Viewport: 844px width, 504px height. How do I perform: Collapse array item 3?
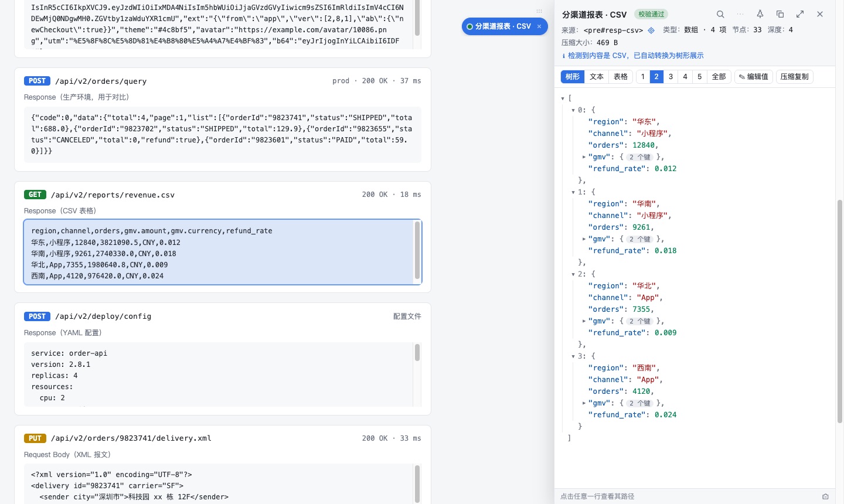(x=573, y=356)
